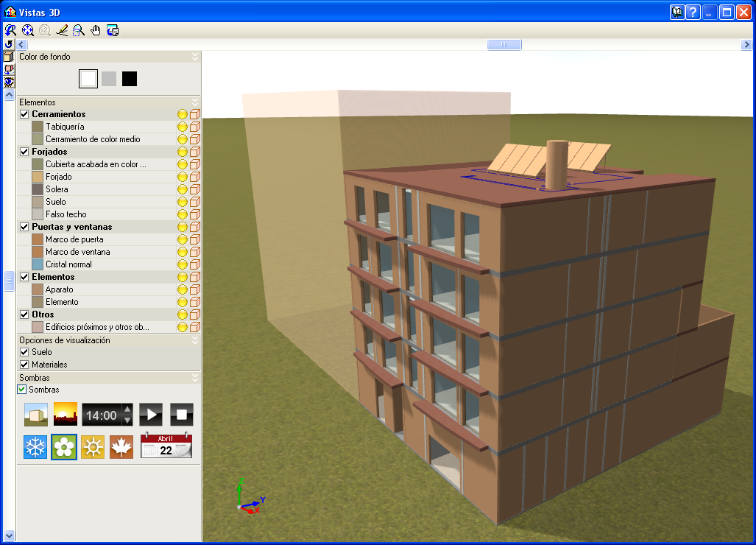Click the wireframe cube for Solera
Viewport: 756px width, 545px height.
195,189
